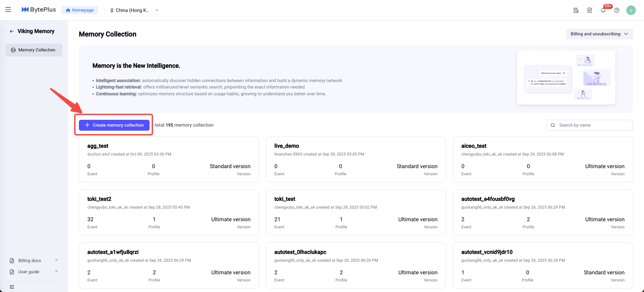
Task: Go back using Viking Memory arrow
Action: (x=12, y=31)
